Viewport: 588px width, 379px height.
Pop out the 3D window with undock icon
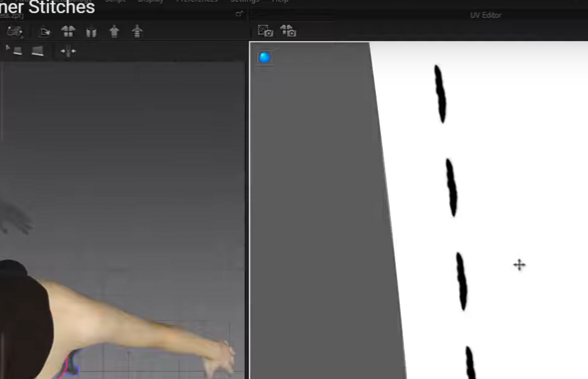coord(239,14)
